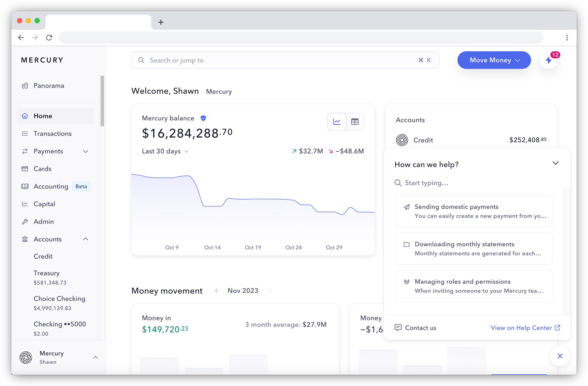Collapse the How can we help panel

[556, 163]
